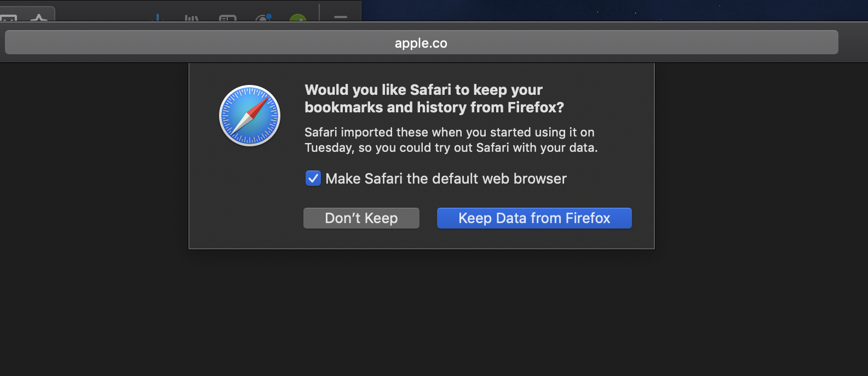This screenshot has height=376, width=868.
Task: Open the Firefox account icon with blue dot
Action: pos(263,18)
